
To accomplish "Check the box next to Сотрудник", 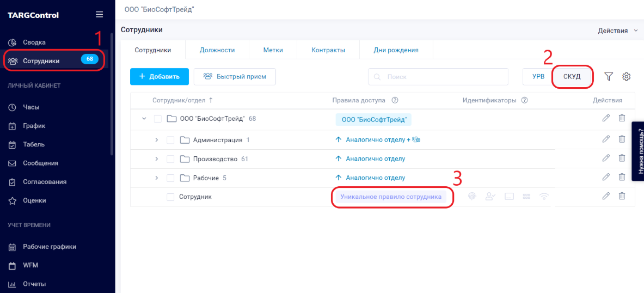I will [x=170, y=197].
